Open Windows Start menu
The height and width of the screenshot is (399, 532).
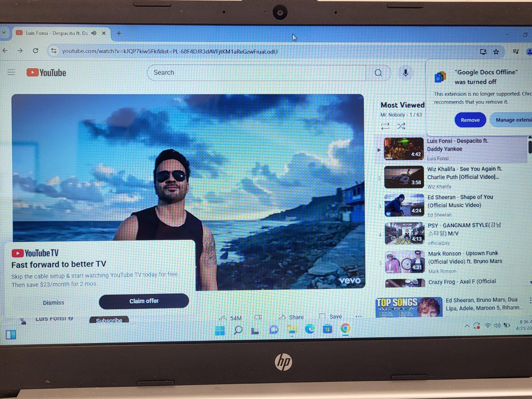(220, 330)
